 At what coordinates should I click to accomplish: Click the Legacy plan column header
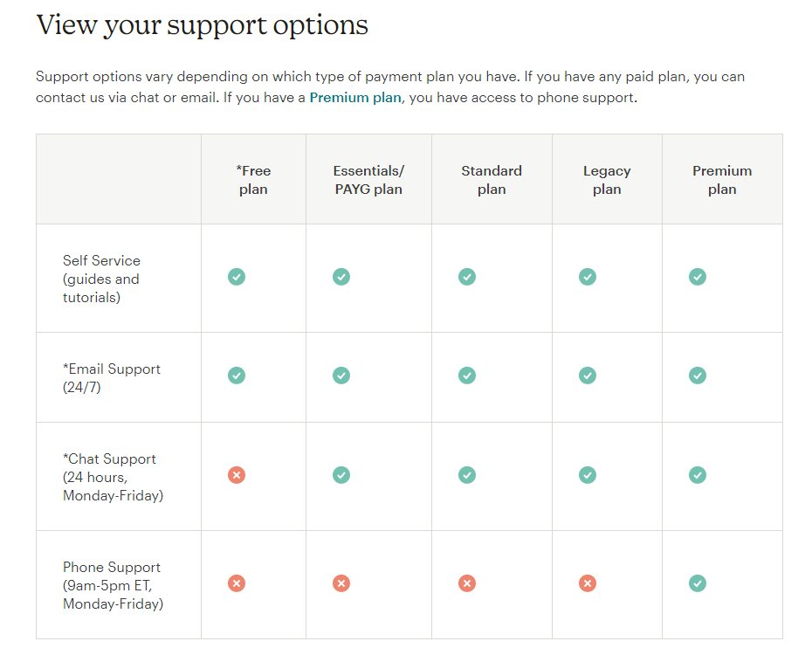tap(607, 180)
